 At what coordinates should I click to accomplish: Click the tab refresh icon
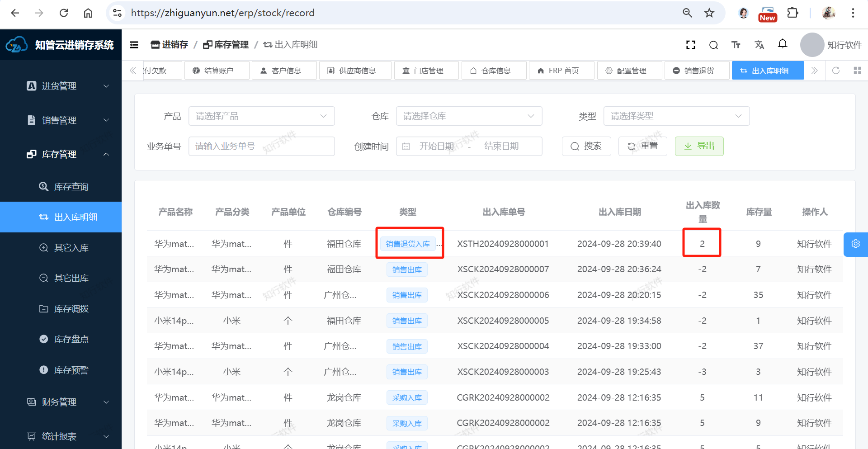point(836,71)
